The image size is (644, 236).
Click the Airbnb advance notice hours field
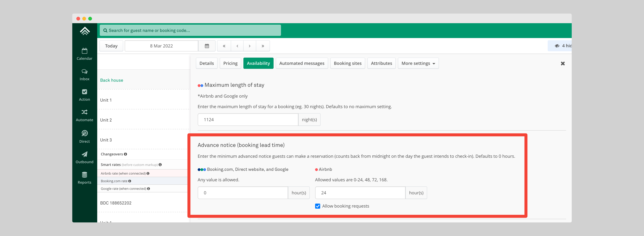click(360, 193)
